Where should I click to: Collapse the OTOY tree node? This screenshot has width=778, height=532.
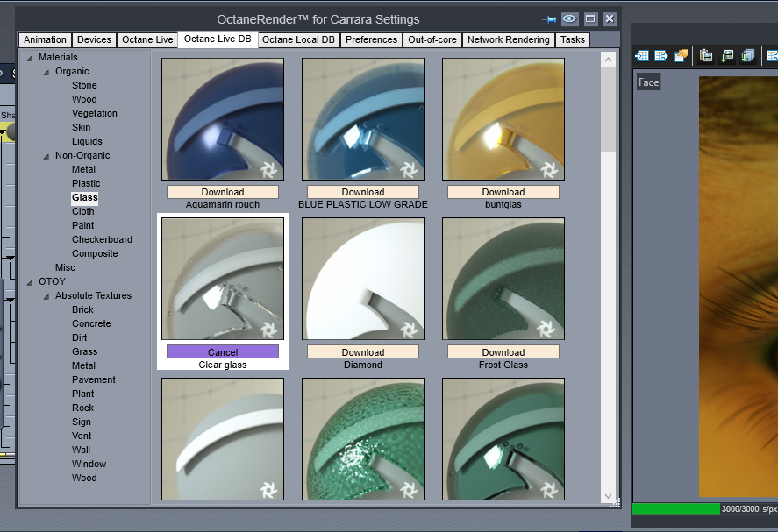30,282
